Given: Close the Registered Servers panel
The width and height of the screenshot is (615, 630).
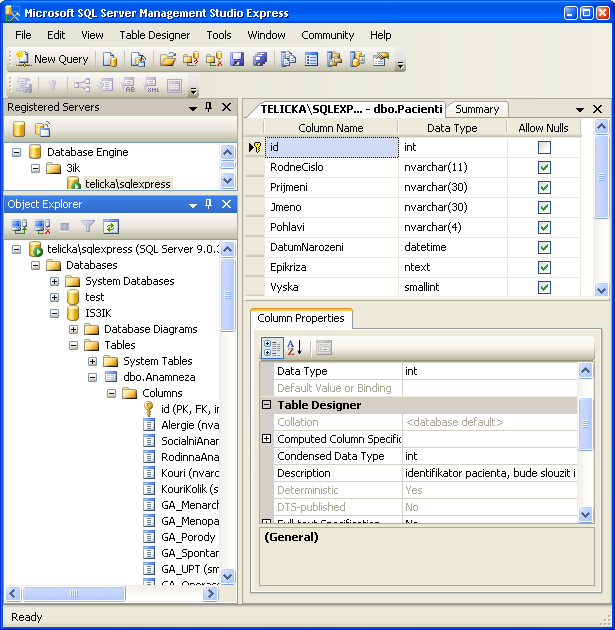Looking at the screenshot, I should 227,107.
